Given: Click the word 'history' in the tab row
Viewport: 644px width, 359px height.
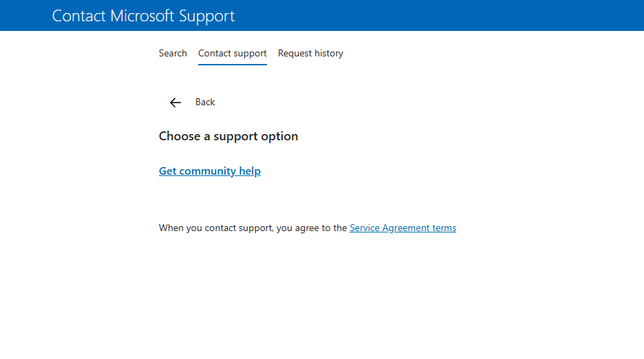Looking at the screenshot, I should 328,53.
